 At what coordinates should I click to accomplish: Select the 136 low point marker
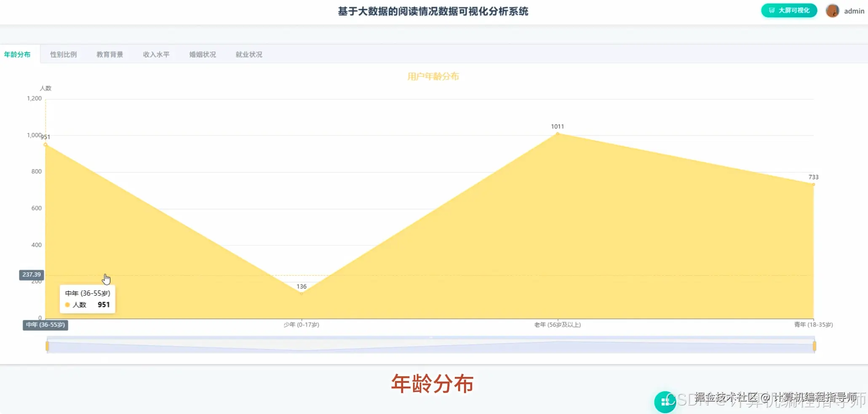click(x=302, y=294)
